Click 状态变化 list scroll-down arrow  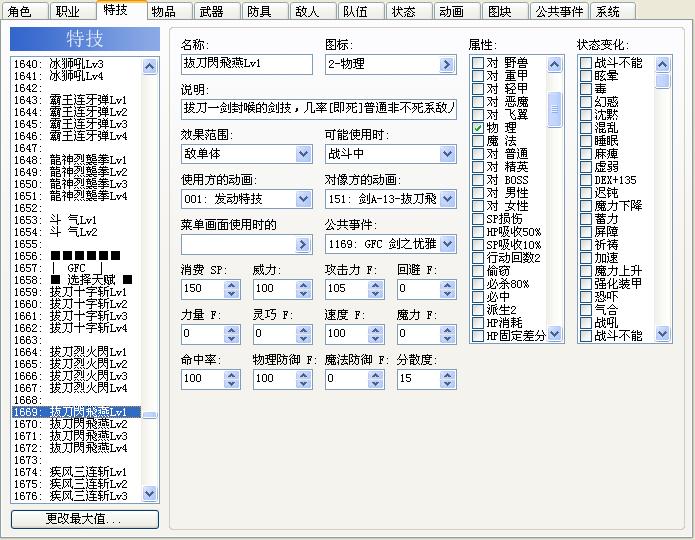coord(662,333)
